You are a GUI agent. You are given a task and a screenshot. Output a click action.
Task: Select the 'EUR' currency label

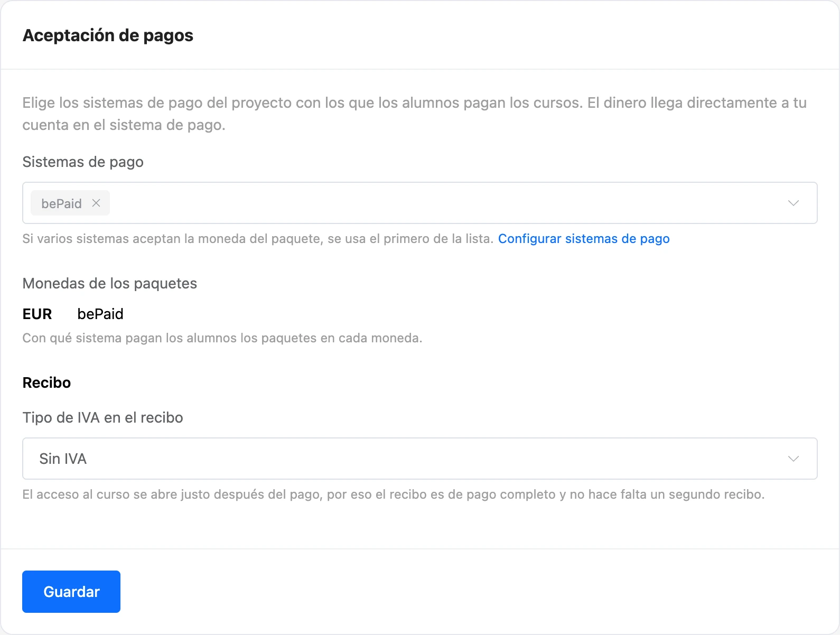(x=37, y=314)
